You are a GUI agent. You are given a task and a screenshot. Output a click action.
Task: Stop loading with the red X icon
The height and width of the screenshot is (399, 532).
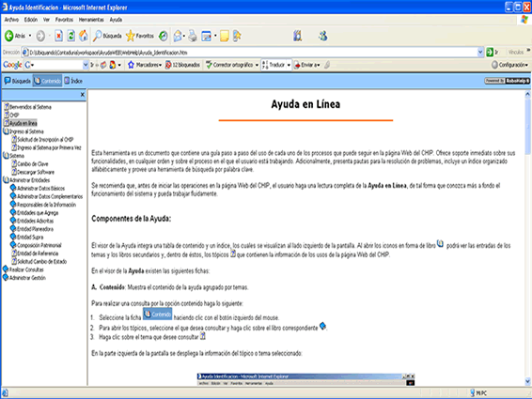pos(58,36)
